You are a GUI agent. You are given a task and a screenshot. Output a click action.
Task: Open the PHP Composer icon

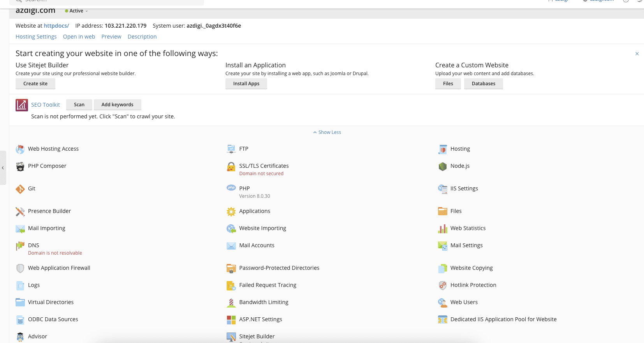(20, 167)
